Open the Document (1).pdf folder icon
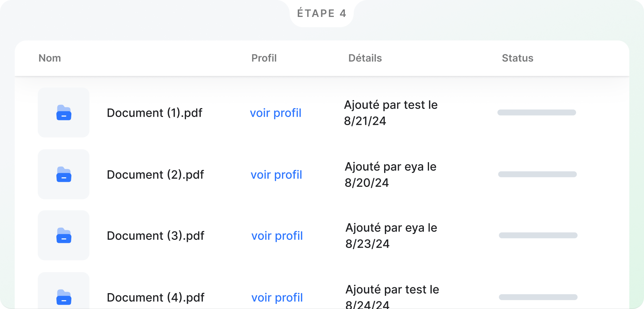This screenshot has height=309, width=644. tap(64, 113)
